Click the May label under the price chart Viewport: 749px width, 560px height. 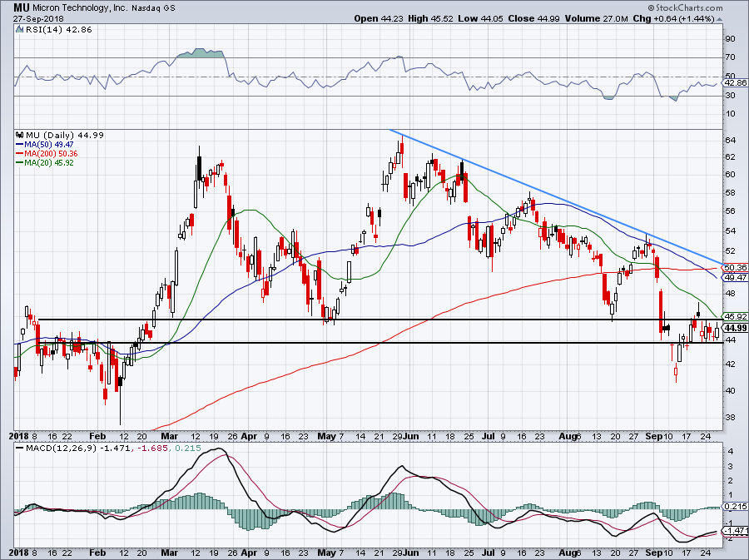point(327,436)
